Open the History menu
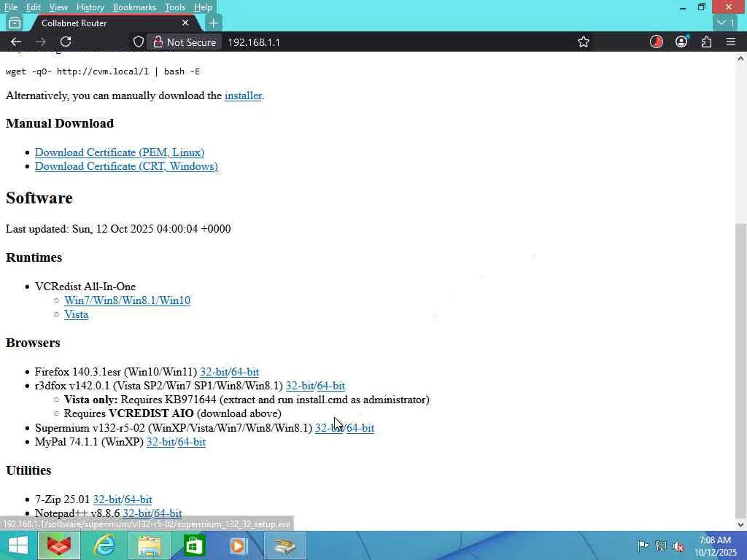The width and height of the screenshot is (747, 560). pos(90,7)
